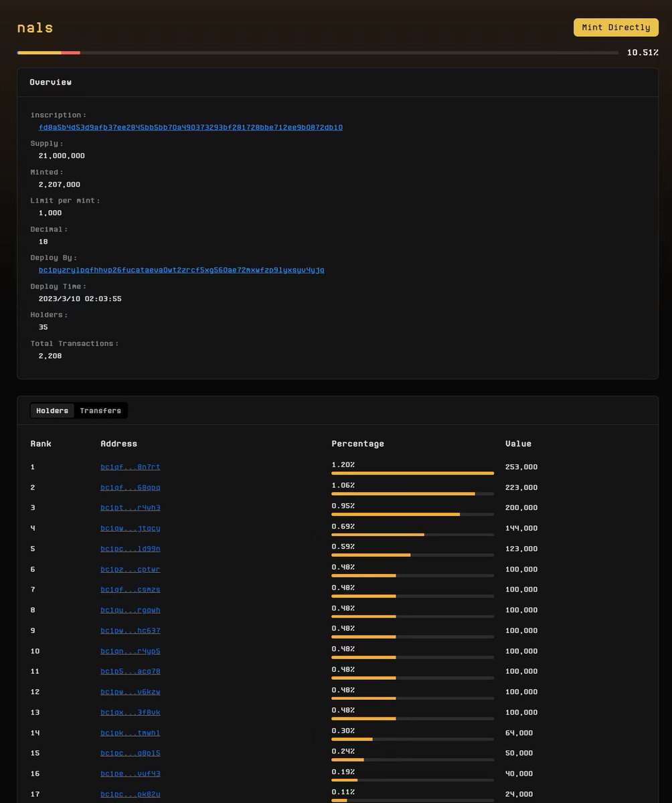The height and width of the screenshot is (803, 672).
Task: Click the mint progress bar at top
Action: (318, 52)
